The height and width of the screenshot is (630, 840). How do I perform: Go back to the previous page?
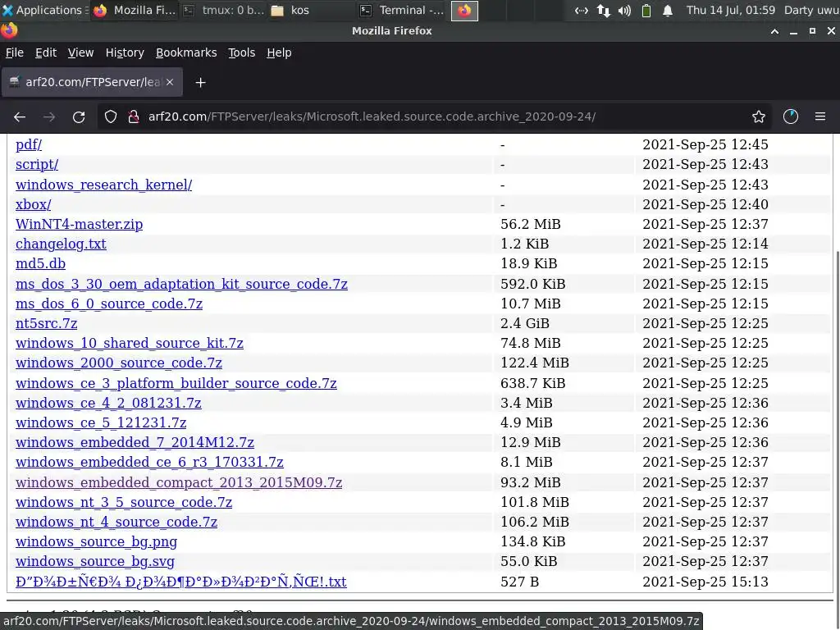click(20, 116)
